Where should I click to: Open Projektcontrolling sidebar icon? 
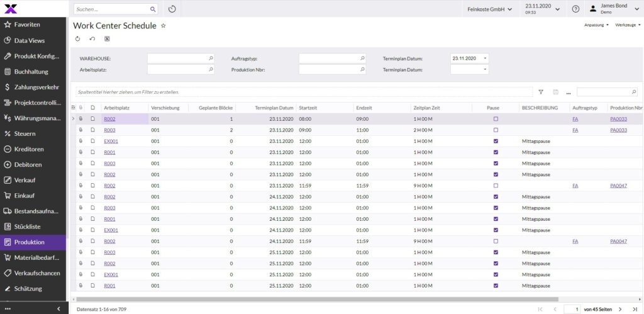coord(7,103)
